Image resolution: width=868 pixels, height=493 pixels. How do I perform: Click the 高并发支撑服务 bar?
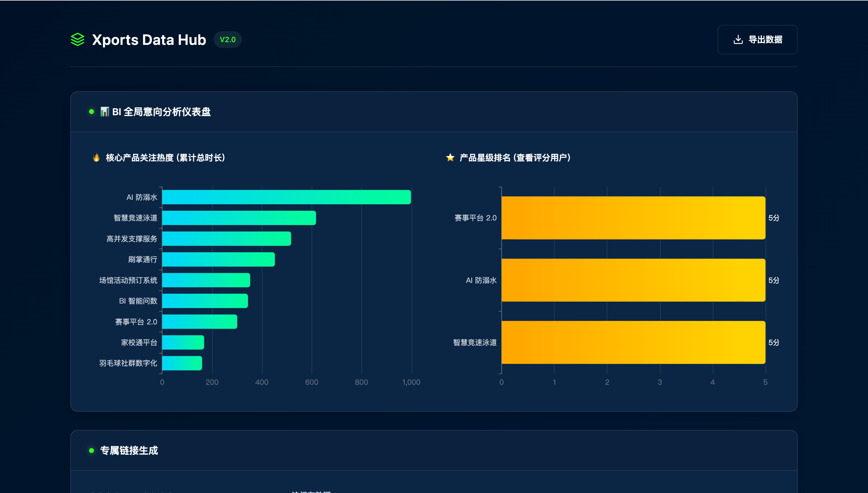point(226,239)
